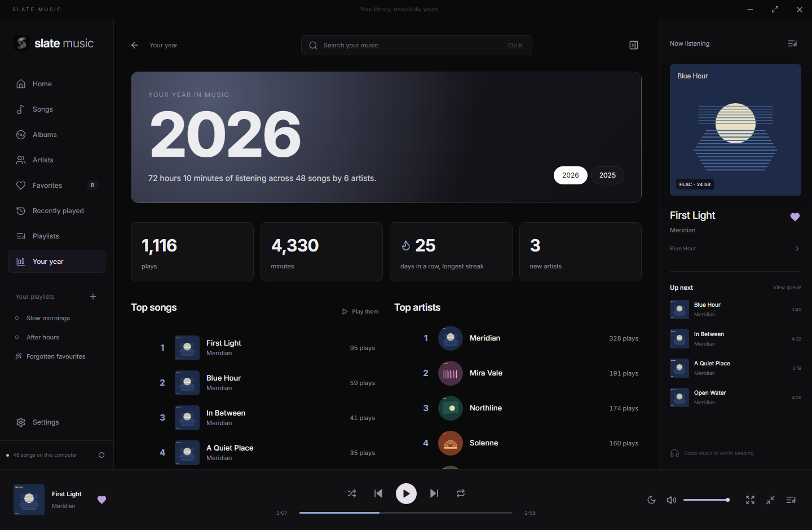Click the Blue Hour album artwork
Screen dimensions: 812x530
click(735, 130)
